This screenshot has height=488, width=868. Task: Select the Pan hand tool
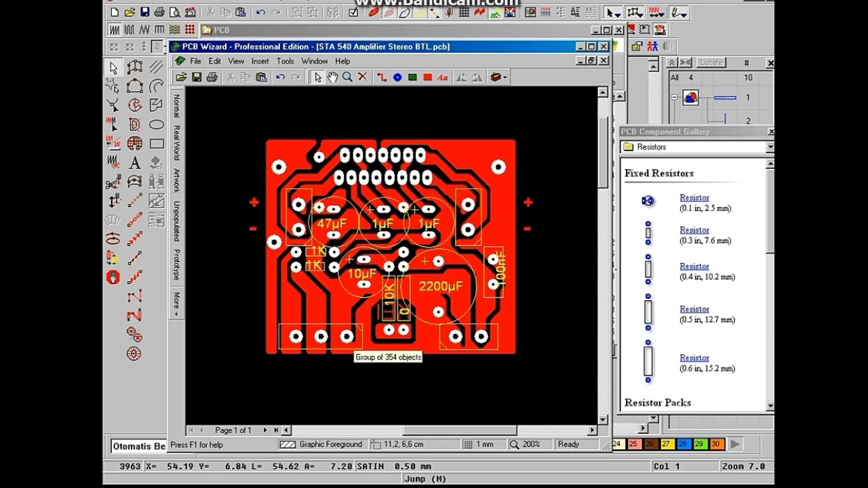coord(332,77)
